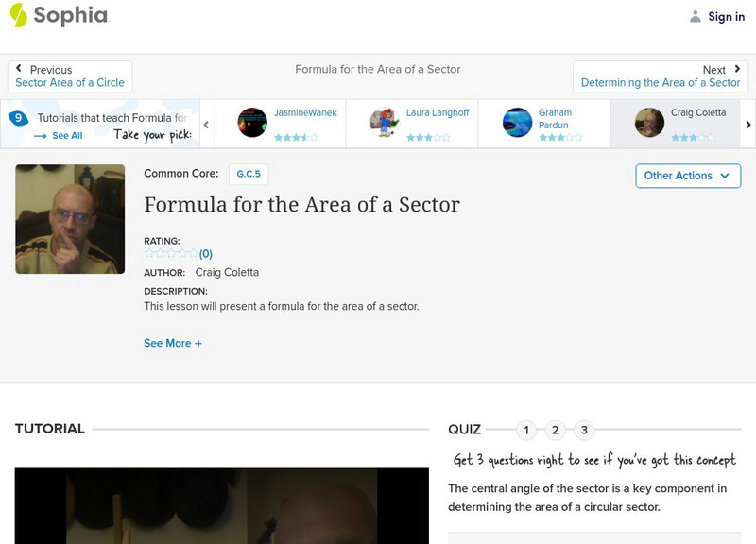Click JasmineWanek's tutorial avatar

tap(252, 123)
